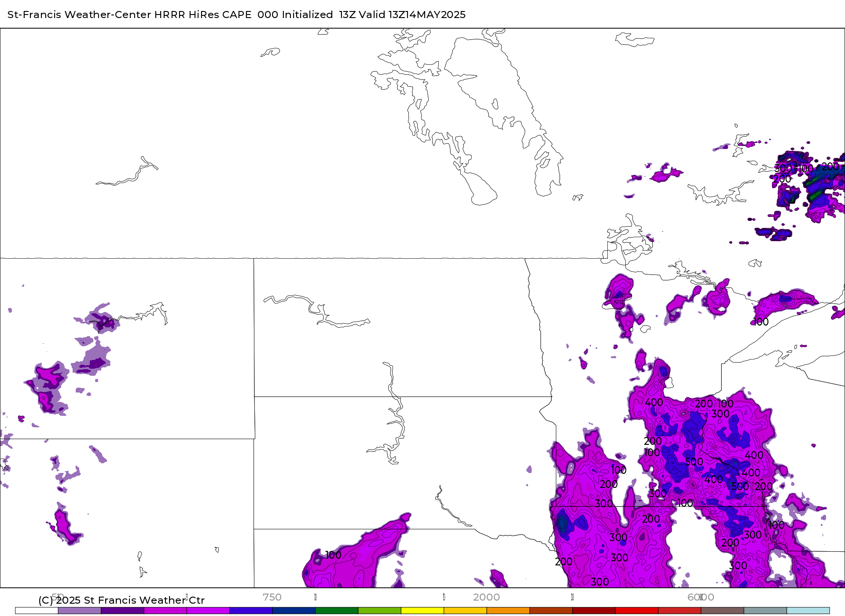Image resolution: width=845 pixels, height=616 pixels.
Task: Select the golden yellow legend swatch
Action: point(465,611)
